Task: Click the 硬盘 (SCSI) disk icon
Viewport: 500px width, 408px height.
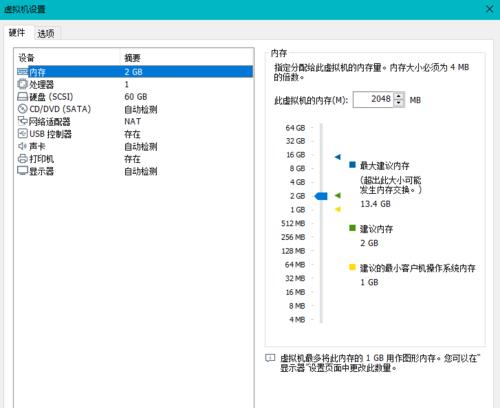Action: 22,97
